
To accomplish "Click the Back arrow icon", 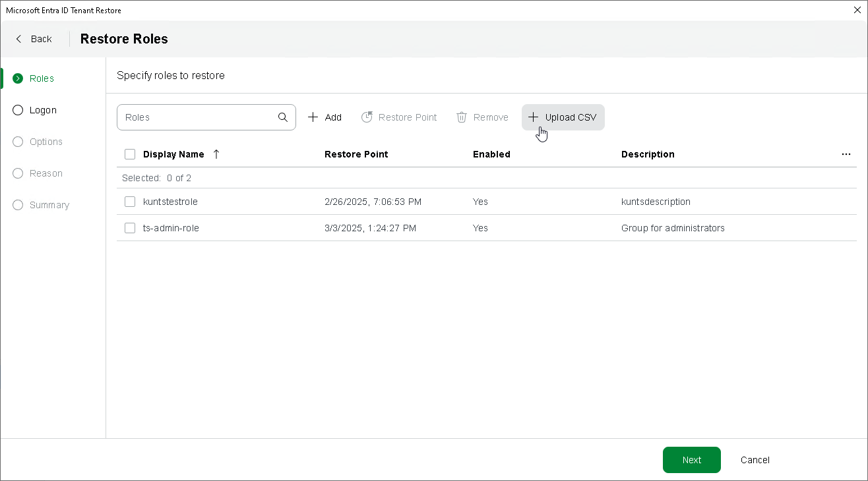I will pyautogui.click(x=18, y=39).
